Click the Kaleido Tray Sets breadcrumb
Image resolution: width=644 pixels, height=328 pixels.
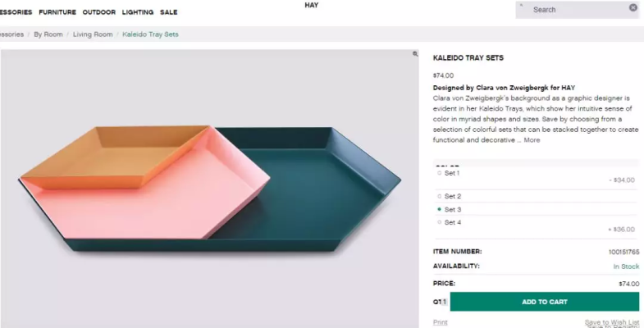(x=150, y=34)
